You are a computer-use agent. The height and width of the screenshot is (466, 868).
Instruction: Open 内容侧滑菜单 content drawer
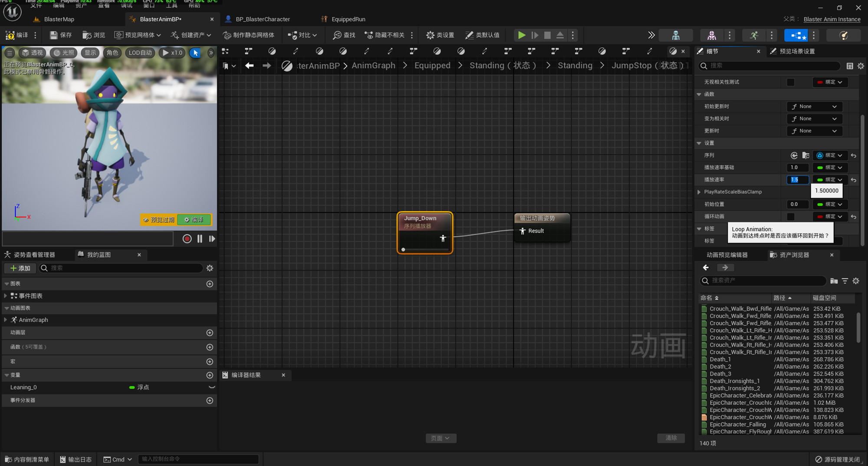(27, 459)
